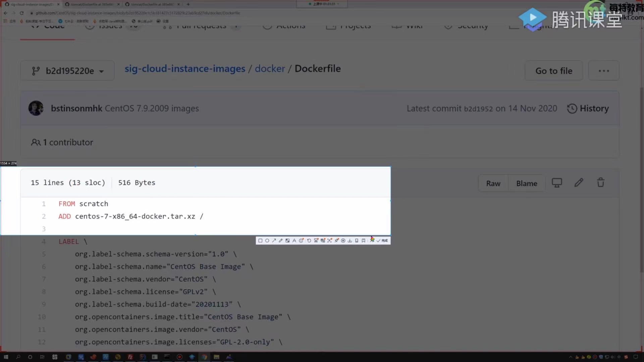
Task: Expand the b2d195220e branch dropdown
Action: tap(67, 71)
